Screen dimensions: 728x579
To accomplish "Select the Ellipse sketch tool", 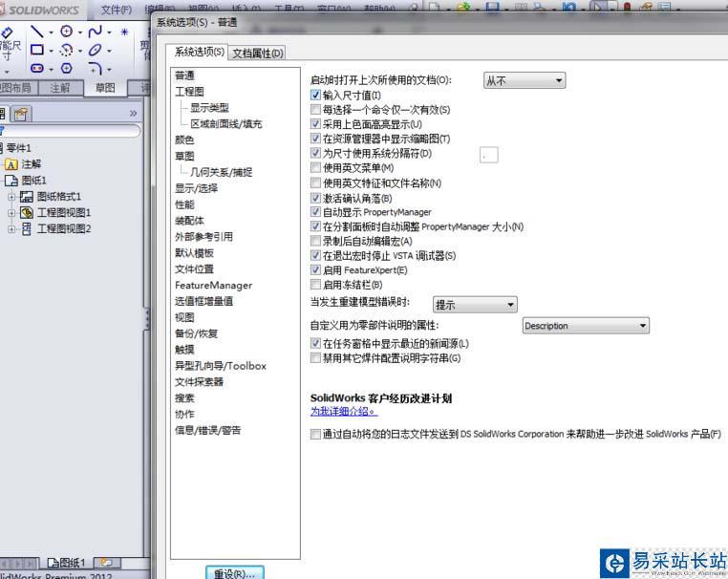I will tap(95, 50).
